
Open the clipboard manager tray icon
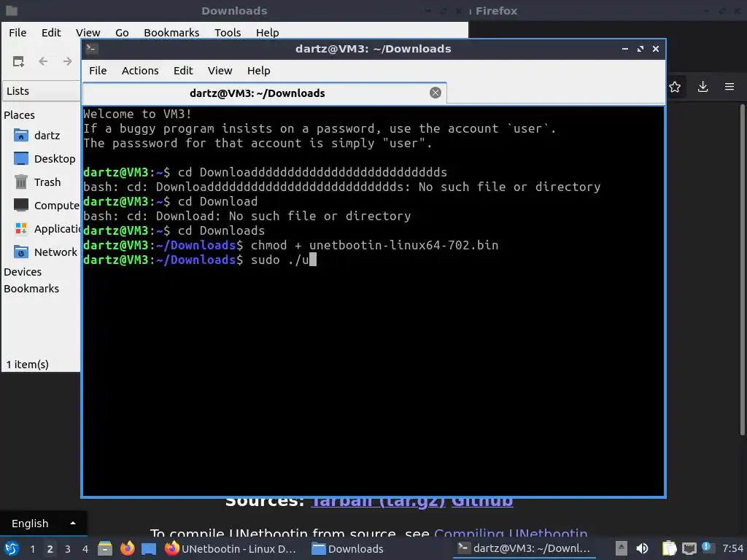click(669, 548)
